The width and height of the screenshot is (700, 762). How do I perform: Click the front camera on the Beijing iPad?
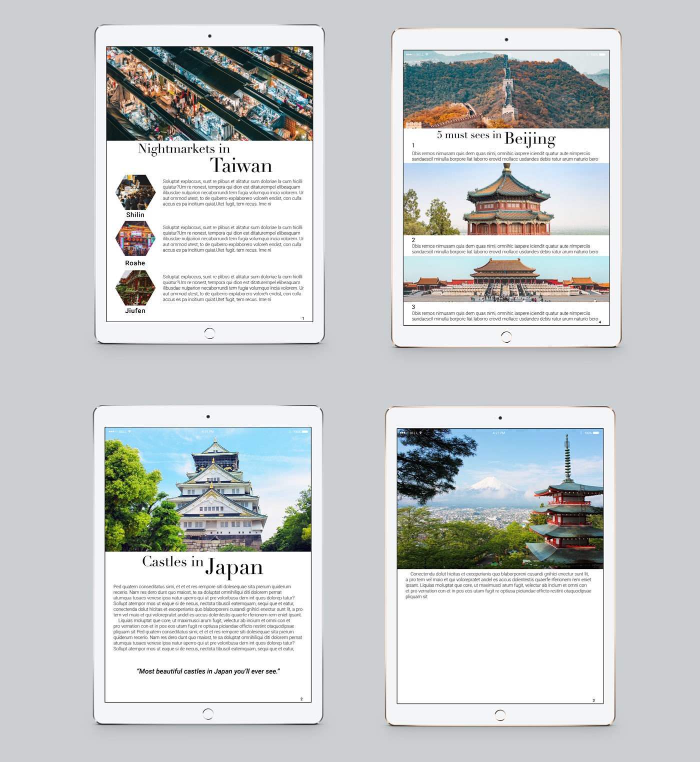click(x=506, y=40)
